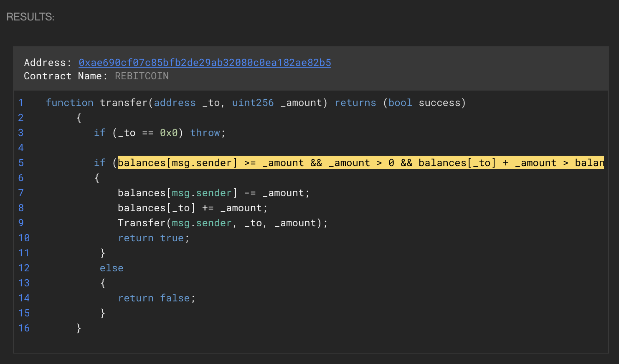Click the 'function' keyword on line 1
The height and width of the screenshot is (364, 619).
pyautogui.click(x=69, y=103)
